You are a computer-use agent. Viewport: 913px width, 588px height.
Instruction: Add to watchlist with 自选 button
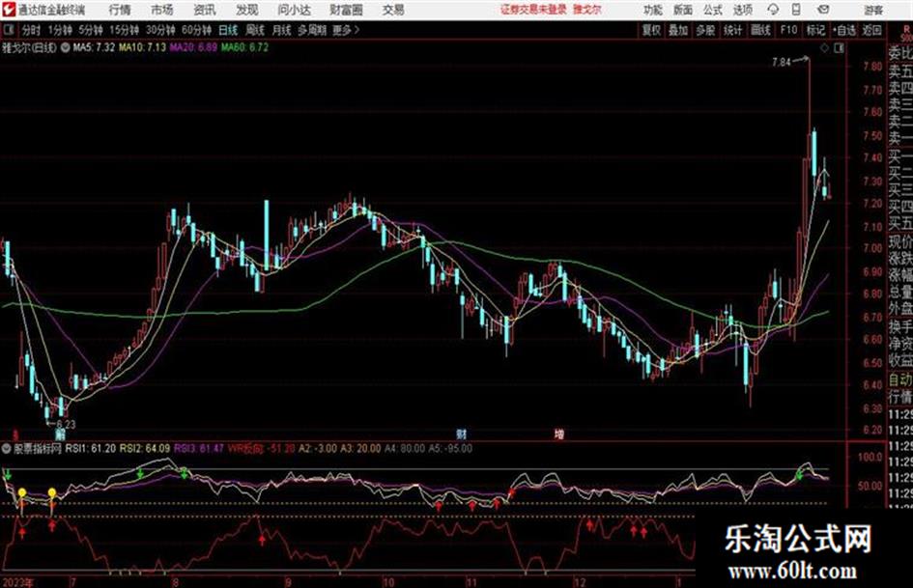coord(843,30)
